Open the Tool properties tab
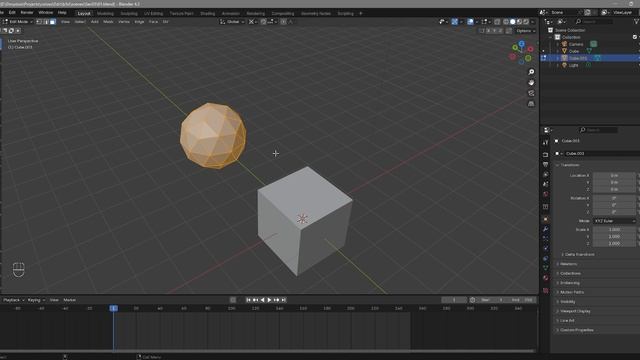 546,142
